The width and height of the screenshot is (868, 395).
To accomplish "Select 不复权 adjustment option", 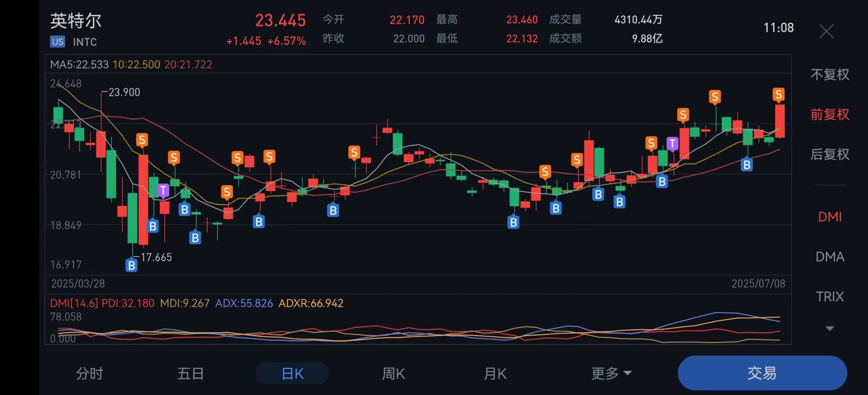I will [x=830, y=75].
